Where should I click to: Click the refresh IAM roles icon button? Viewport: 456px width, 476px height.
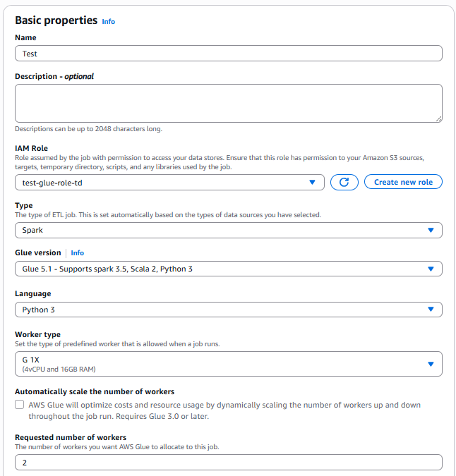click(x=344, y=182)
